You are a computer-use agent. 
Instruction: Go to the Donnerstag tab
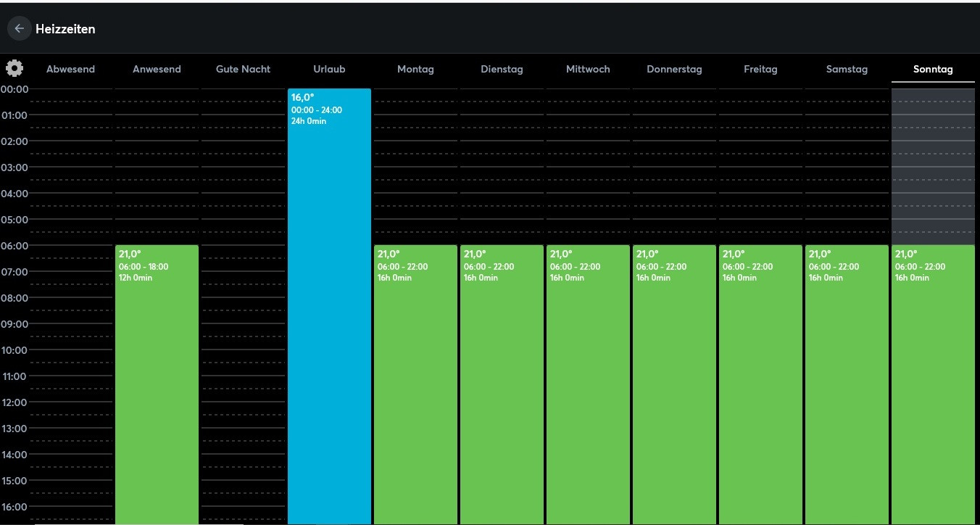(674, 70)
